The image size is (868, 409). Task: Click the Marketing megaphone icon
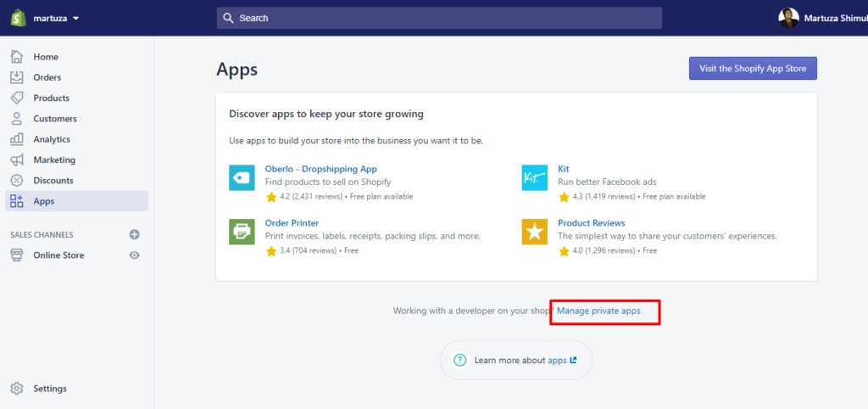click(x=17, y=160)
